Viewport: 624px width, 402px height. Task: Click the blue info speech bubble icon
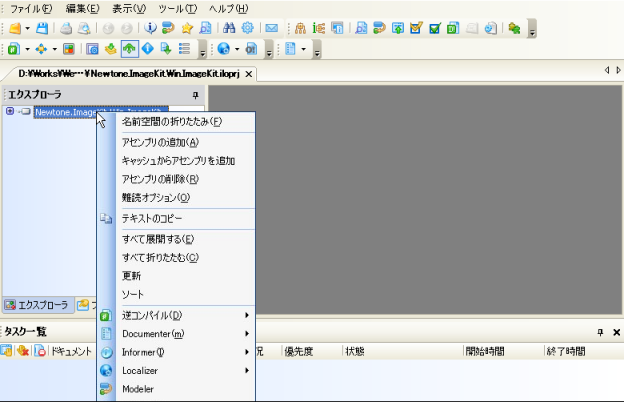[x=150, y=28]
